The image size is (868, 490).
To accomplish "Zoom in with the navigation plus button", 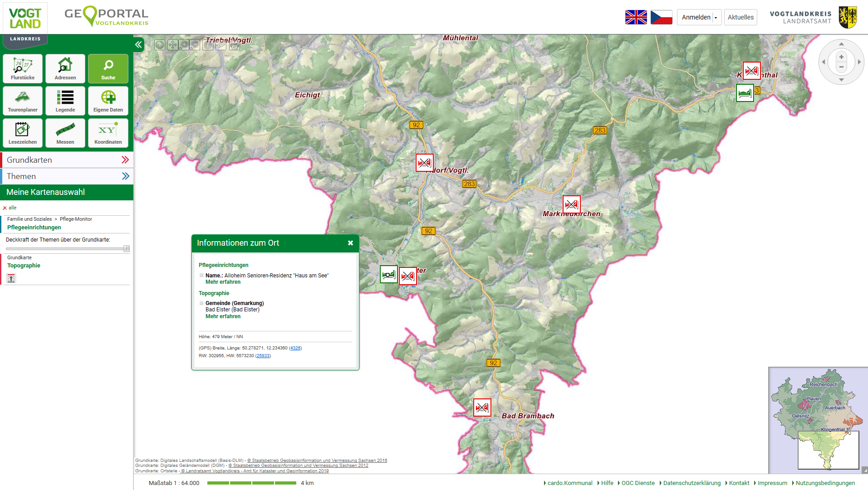I will point(841,57).
